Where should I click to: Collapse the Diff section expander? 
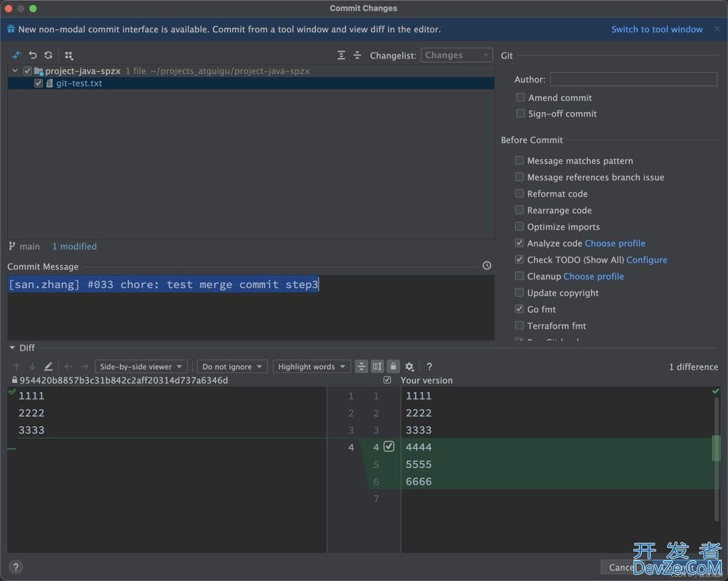[x=12, y=348]
